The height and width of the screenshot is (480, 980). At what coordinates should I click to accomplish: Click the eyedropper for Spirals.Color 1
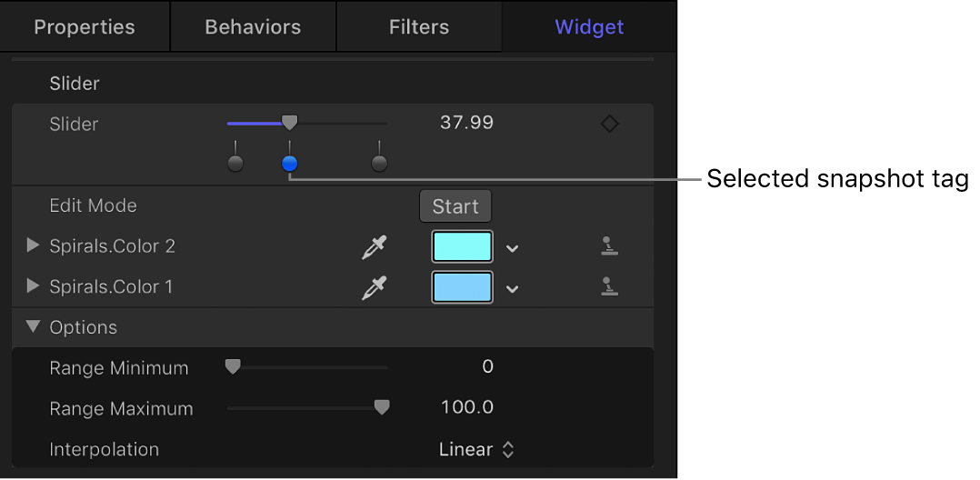coord(375,287)
